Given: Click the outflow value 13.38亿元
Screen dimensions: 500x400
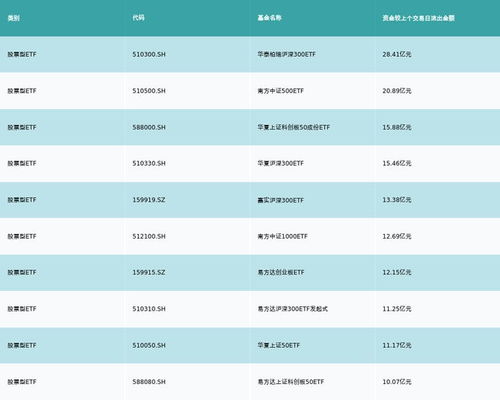Looking at the screenshot, I should tap(397, 200).
